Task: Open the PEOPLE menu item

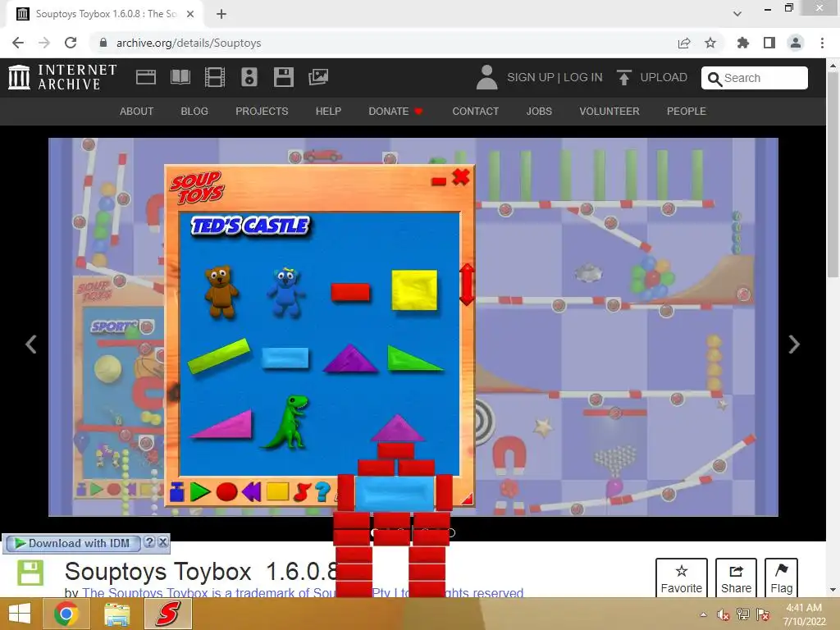Action: 687,112
